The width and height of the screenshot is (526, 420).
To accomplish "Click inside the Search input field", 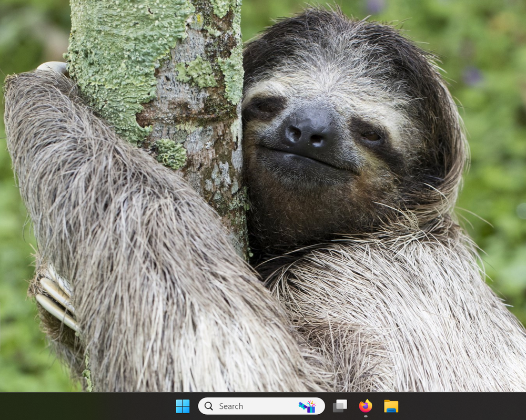I will [x=247, y=406].
